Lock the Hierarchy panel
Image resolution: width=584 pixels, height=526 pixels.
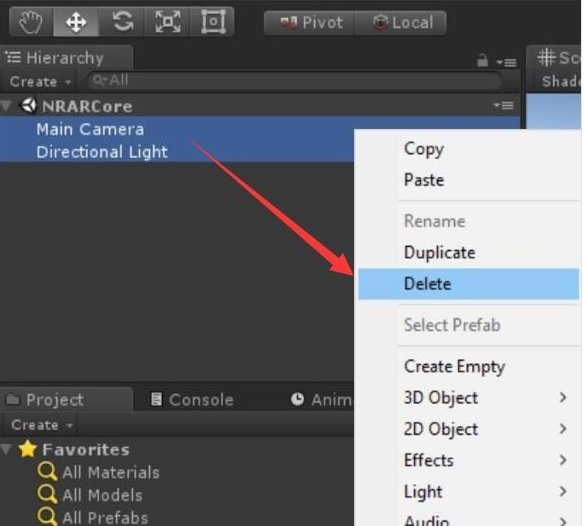[x=482, y=60]
